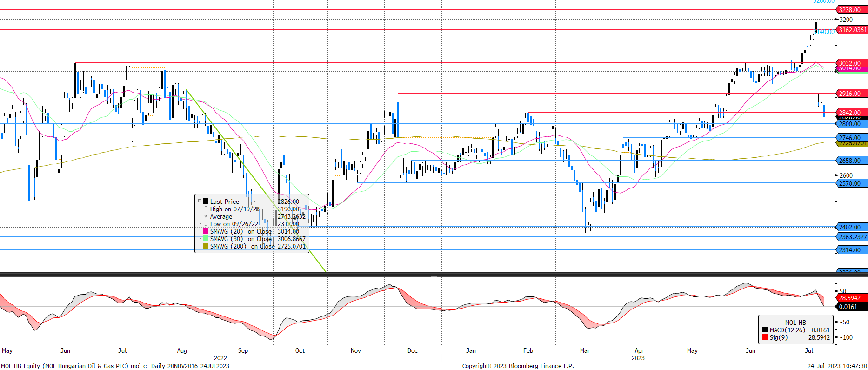Click the MOL HB Equity description footer text
Image resolution: width=868 pixels, height=370 pixels.
click(x=115, y=366)
